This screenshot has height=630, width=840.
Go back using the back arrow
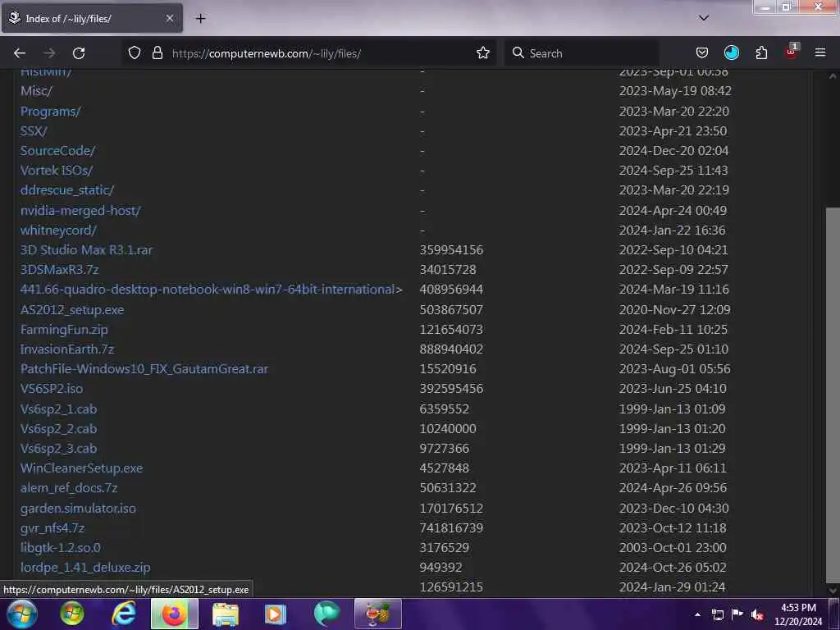click(20, 53)
